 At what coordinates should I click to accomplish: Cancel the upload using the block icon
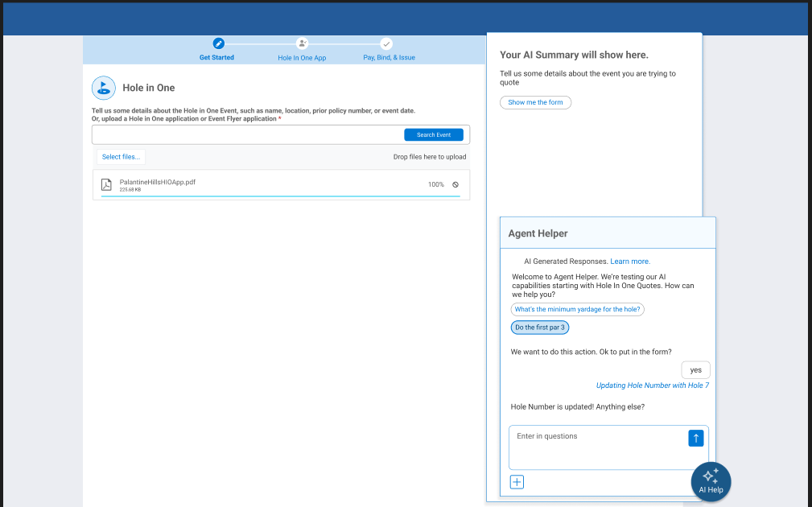(x=455, y=184)
